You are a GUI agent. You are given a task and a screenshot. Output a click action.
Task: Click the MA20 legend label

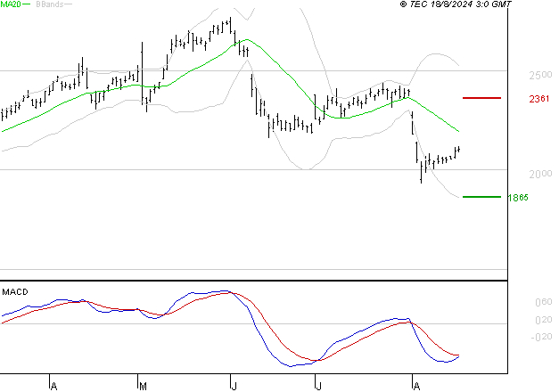pyautogui.click(x=11, y=4)
